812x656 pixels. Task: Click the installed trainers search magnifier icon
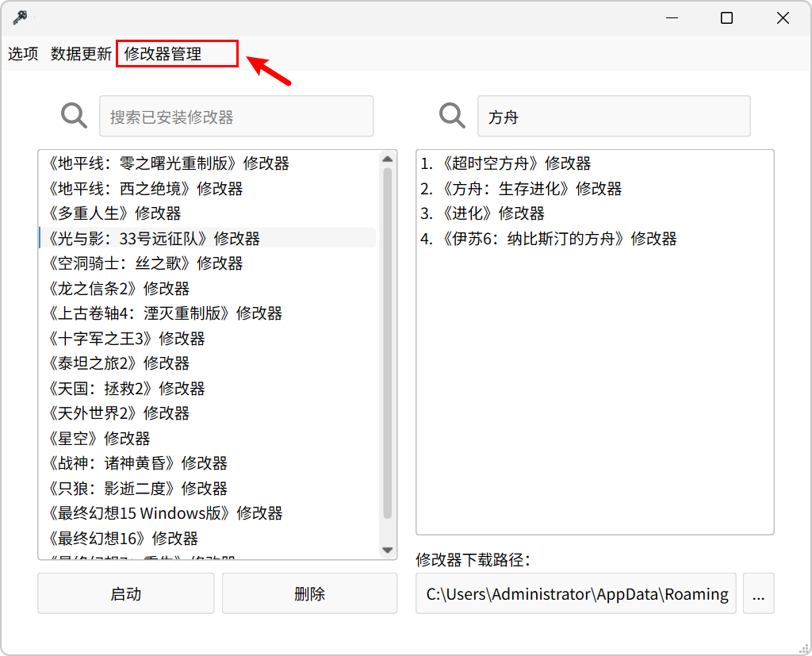(74, 116)
